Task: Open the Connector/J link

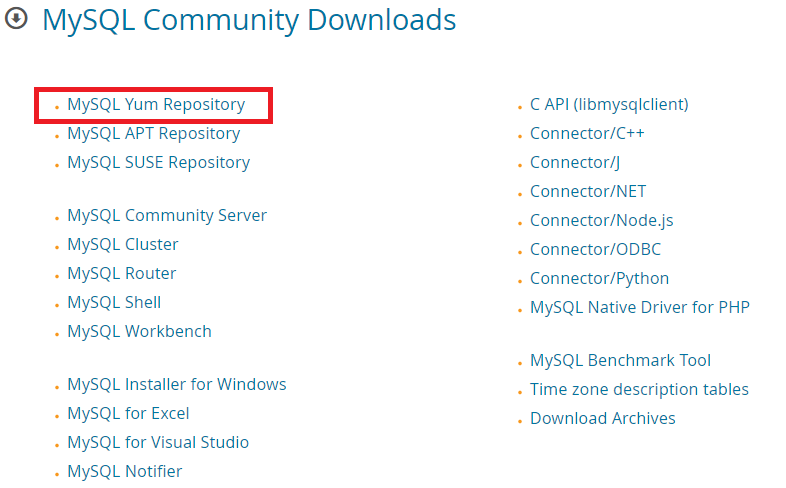Action: click(x=575, y=163)
